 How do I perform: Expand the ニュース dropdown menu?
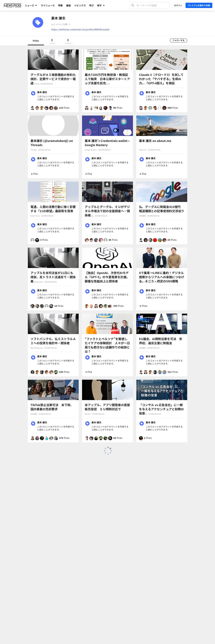pyautogui.click(x=30, y=6)
